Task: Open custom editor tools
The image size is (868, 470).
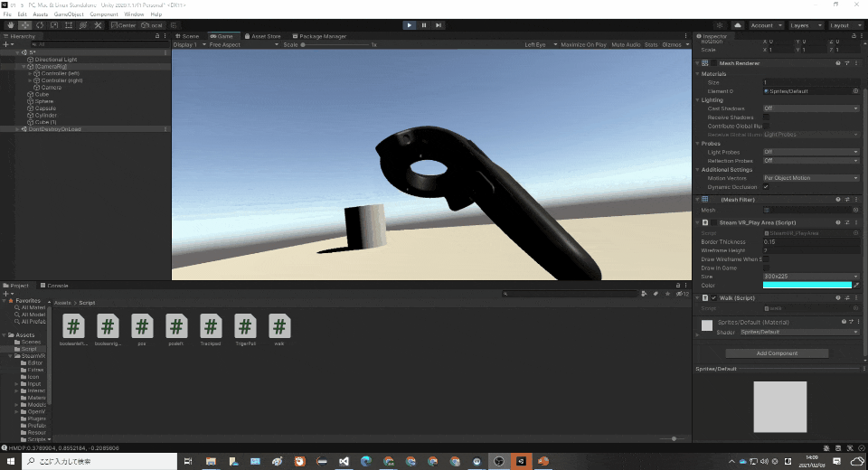Action: 98,25
